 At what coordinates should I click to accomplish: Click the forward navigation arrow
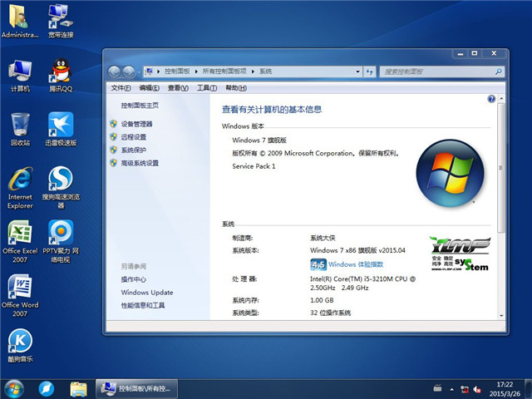129,71
